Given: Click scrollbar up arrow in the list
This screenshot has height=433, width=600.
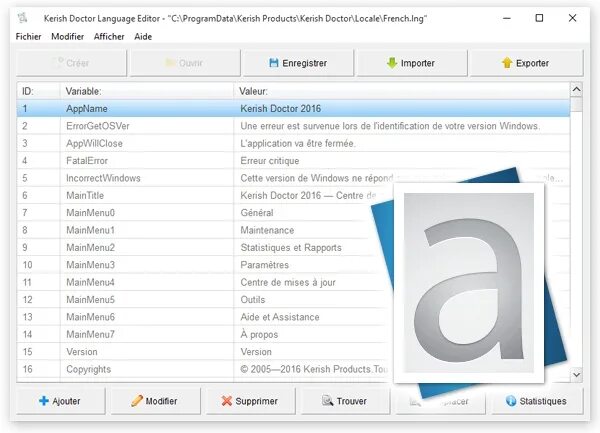Looking at the screenshot, I should (576, 90).
